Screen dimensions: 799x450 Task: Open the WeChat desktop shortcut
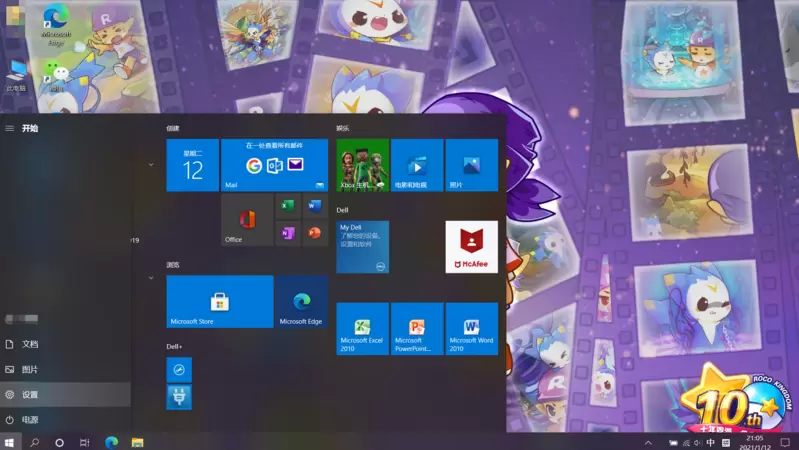(x=56, y=75)
